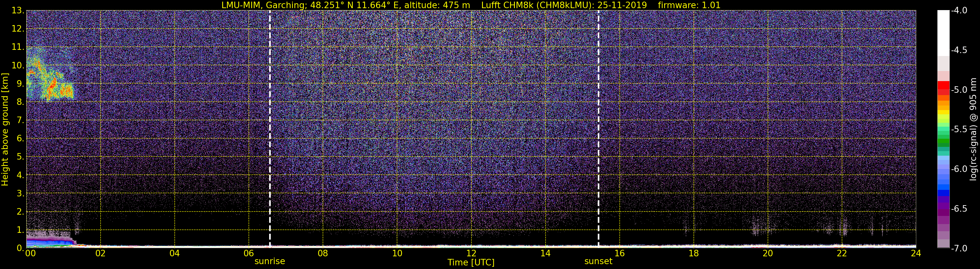The height and width of the screenshot is (269, 980).
Task: Click the 24 tick on the time axis
Action: [x=916, y=254]
